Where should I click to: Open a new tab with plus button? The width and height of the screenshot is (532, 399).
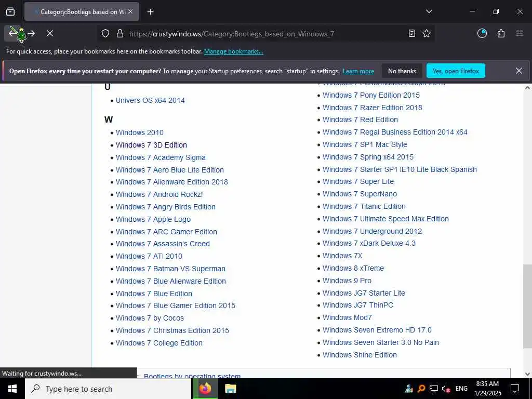pyautogui.click(x=150, y=12)
